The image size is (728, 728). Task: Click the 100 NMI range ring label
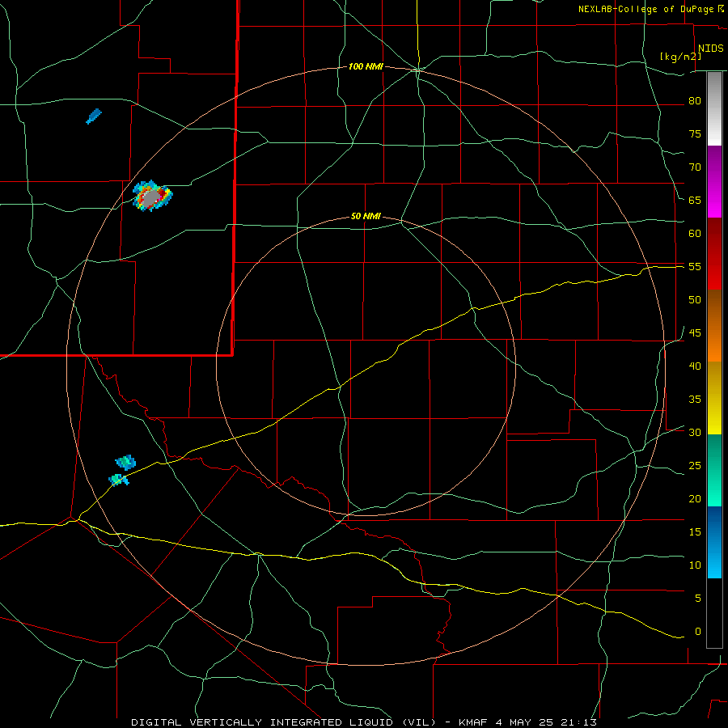pos(366,67)
